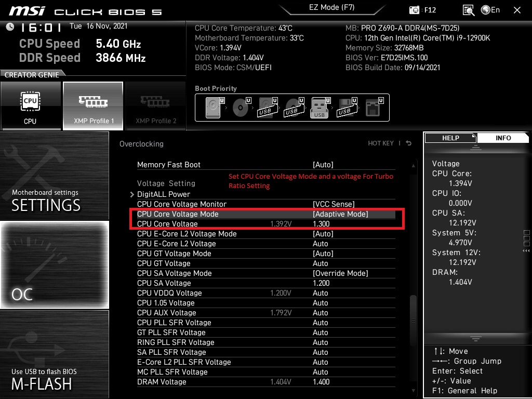Change the Memory Fast Boot [Auto] option
532x399 pixels.
[323, 165]
